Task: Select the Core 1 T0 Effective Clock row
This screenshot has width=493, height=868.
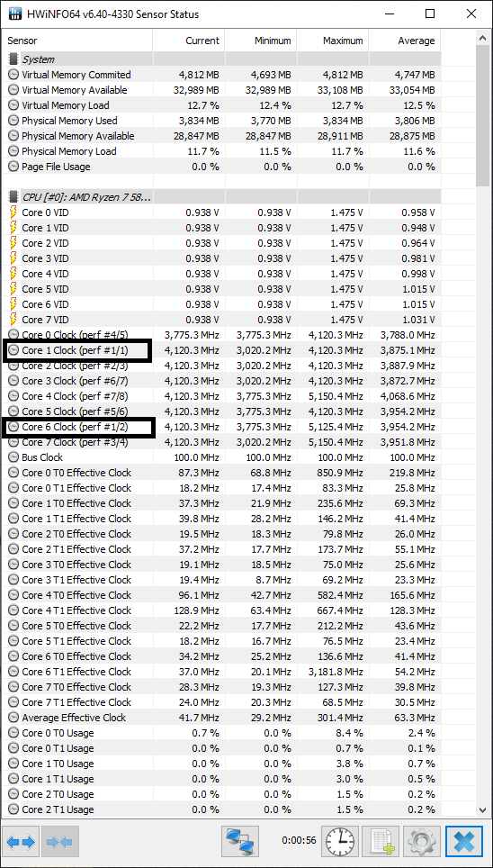Action: pyautogui.click(x=222, y=503)
